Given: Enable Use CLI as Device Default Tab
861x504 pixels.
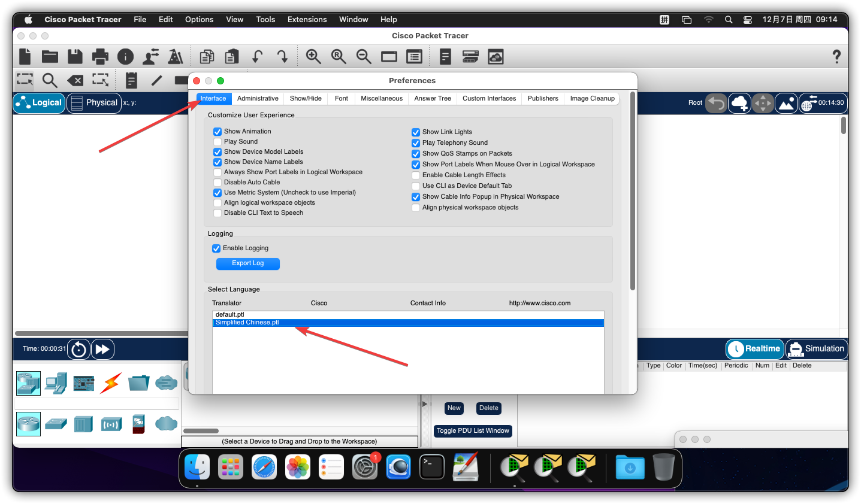Looking at the screenshot, I should 416,186.
